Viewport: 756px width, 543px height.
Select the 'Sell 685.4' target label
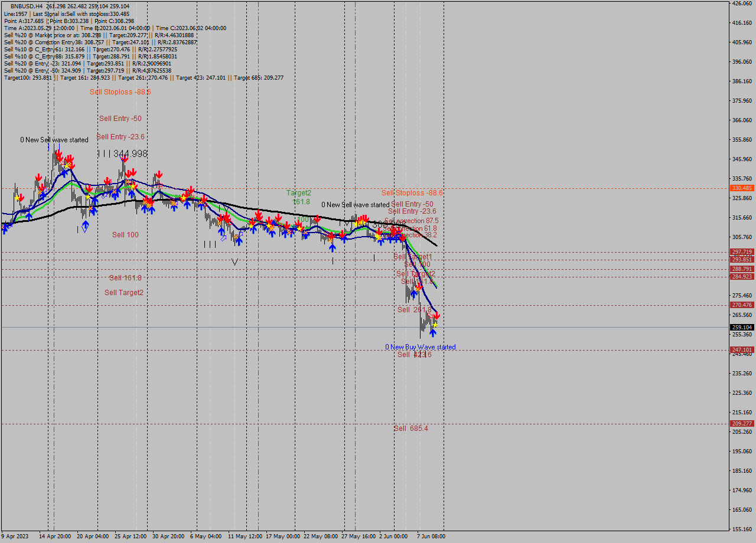click(410, 428)
